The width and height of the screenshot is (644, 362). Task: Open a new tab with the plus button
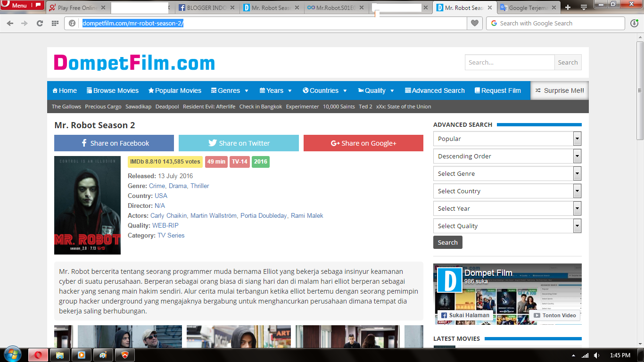568,7
